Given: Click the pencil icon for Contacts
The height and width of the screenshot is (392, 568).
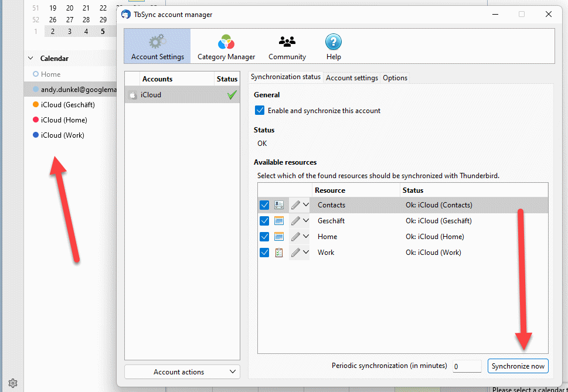Looking at the screenshot, I should tap(295, 205).
